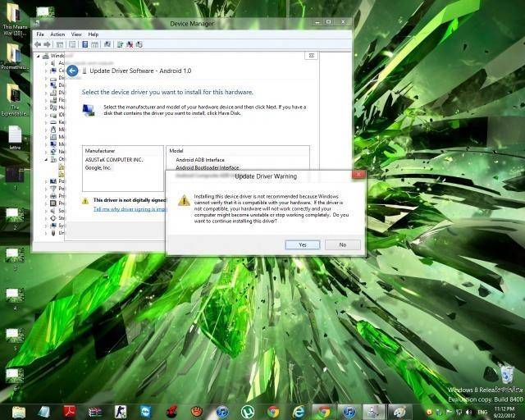Launch Counter-Strike from the taskbar

[121, 412]
